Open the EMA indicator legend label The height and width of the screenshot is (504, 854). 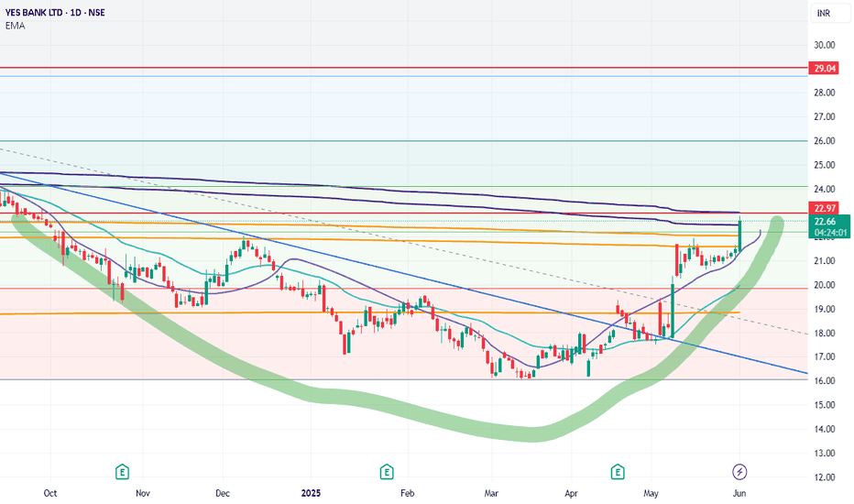coord(16,26)
